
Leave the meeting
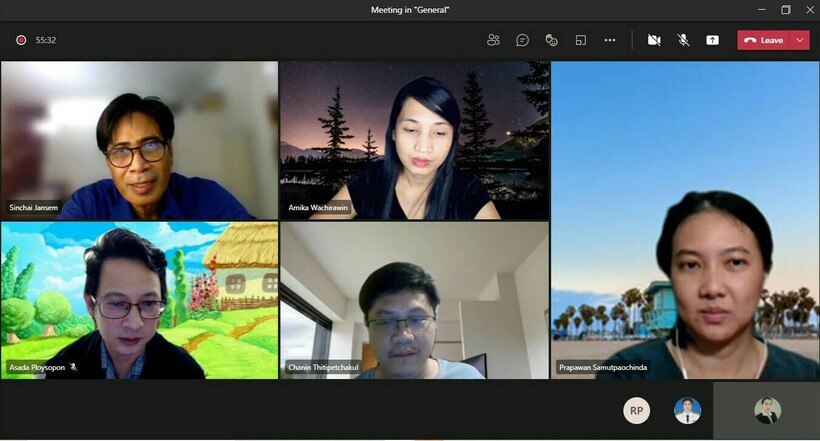click(764, 40)
